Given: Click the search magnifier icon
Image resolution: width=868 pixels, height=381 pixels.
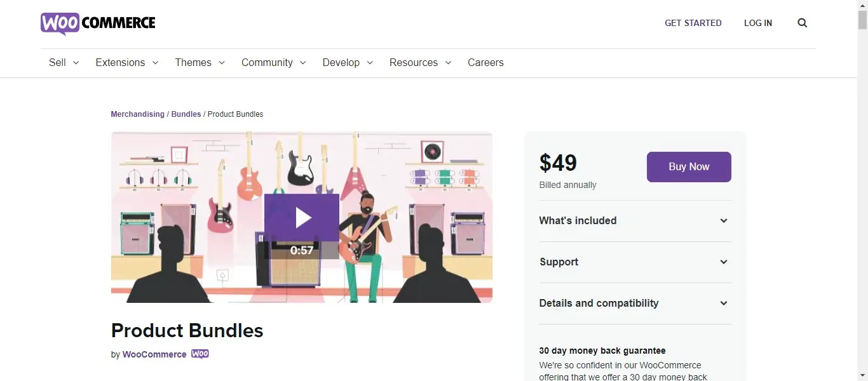Looking at the screenshot, I should coord(803,23).
